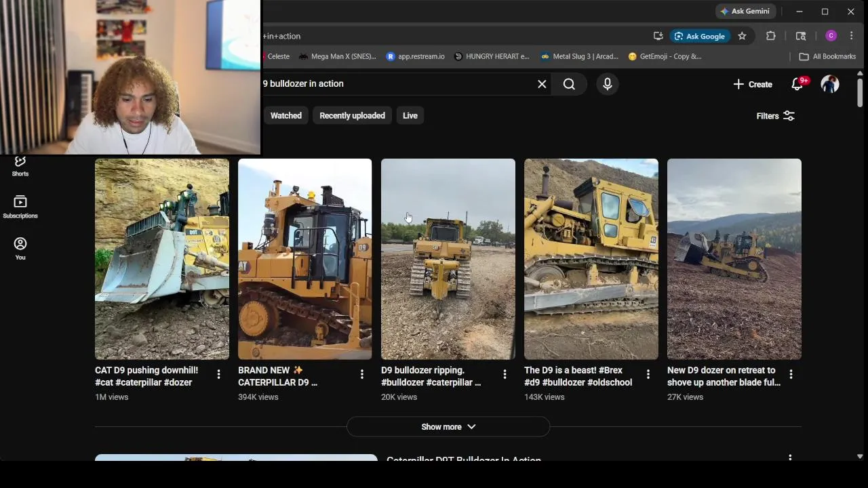Open options menu for The D9 is a beast
The height and width of the screenshot is (488, 868).
[648, 374]
